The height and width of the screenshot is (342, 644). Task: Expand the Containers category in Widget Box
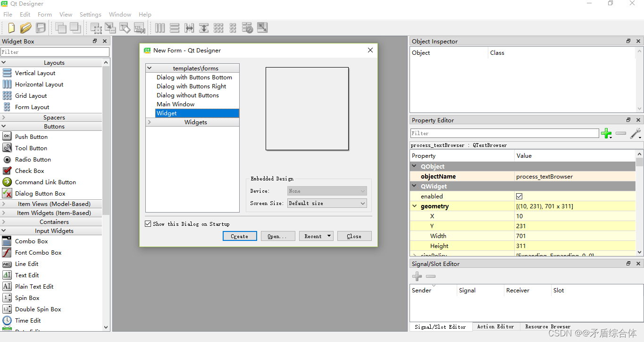pyautogui.click(x=4, y=222)
